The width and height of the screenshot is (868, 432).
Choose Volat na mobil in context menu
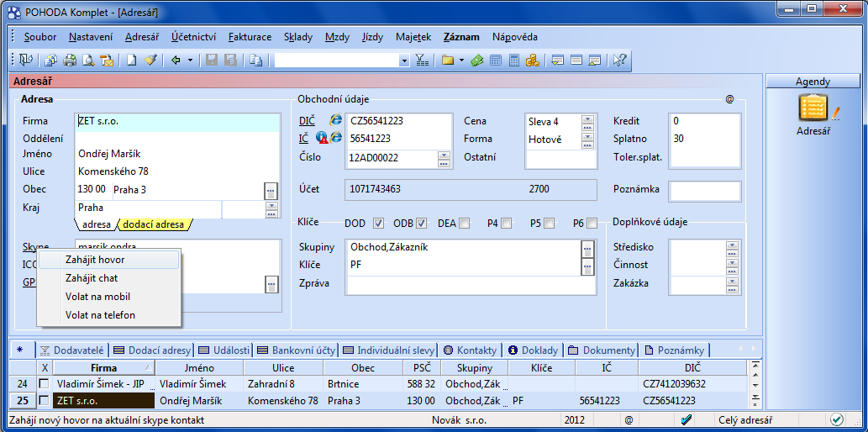[108, 297]
